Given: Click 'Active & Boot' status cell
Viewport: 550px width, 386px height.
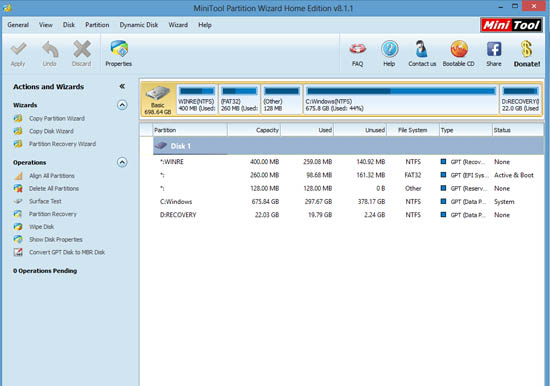Looking at the screenshot, I should [x=514, y=175].
